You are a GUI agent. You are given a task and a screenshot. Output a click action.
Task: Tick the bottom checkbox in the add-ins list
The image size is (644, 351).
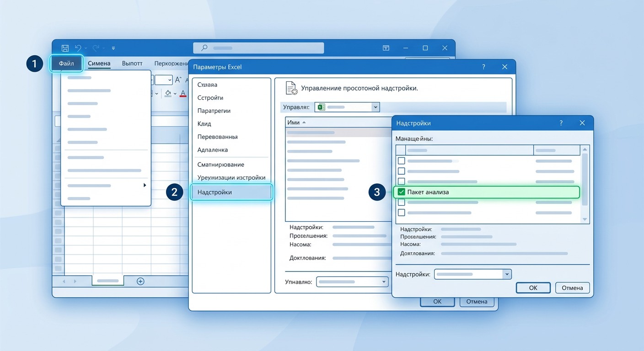pos(402,213)
